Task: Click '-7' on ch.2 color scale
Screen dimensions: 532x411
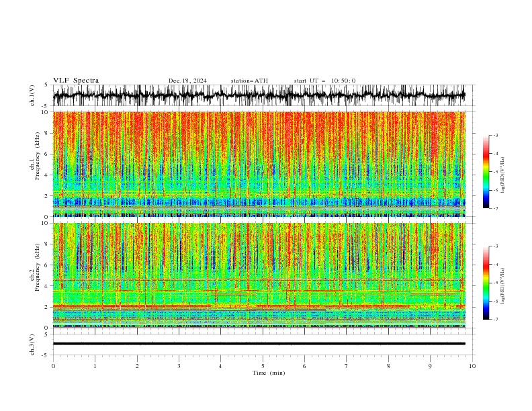Action: 495,319
